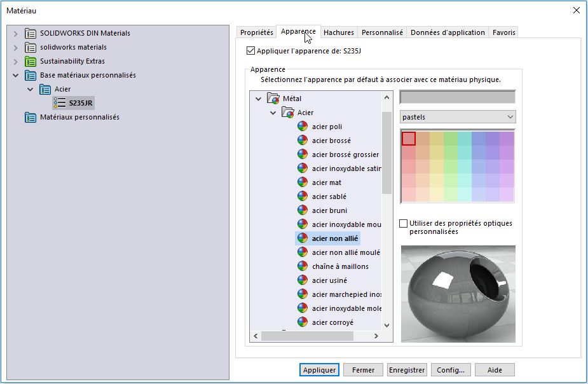Click the solidworks materials library icon

point(31,47)
